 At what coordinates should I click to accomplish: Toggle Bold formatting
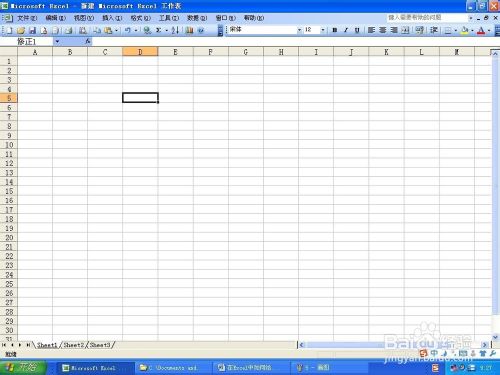[335, 30]
